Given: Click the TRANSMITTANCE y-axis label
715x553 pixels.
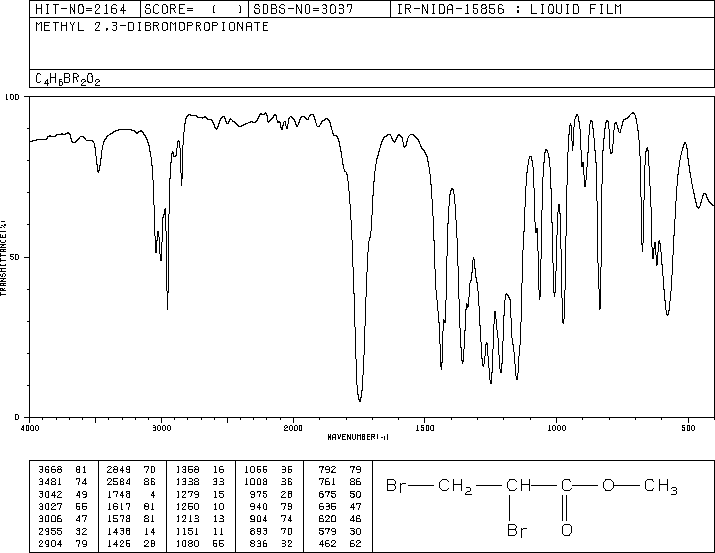Looking at the screenshot, I should tap(3, 258).
